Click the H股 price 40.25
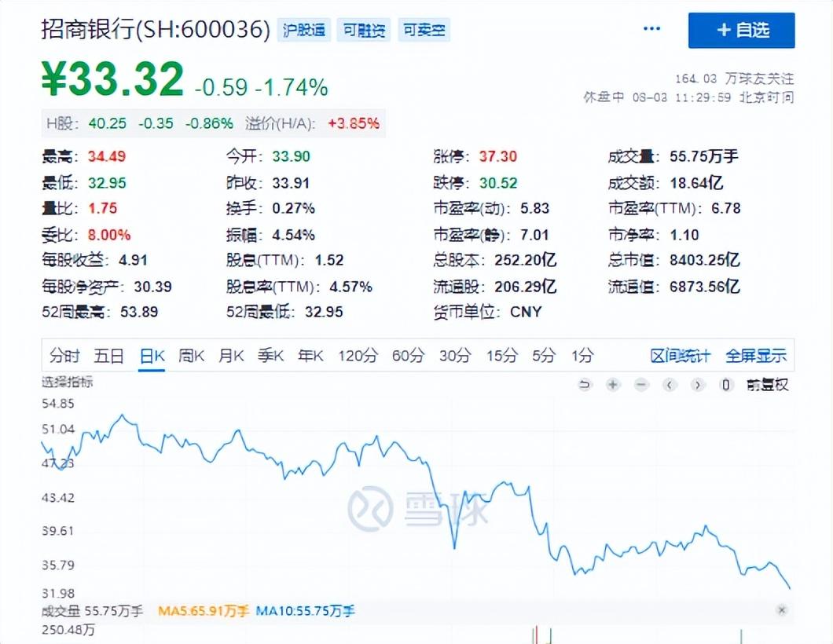Screen dimensions: 833x644 [x=108, y=124]
